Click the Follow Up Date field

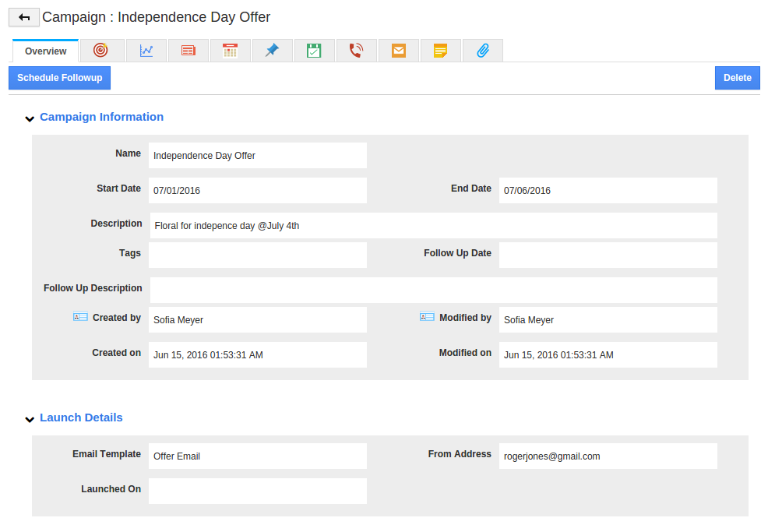pyautogui.click(x=608, y=255)
